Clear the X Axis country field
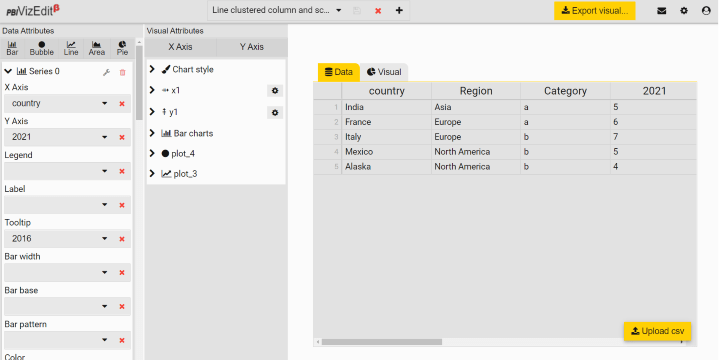This screenshot has height=360, width=727. (122, 104)
